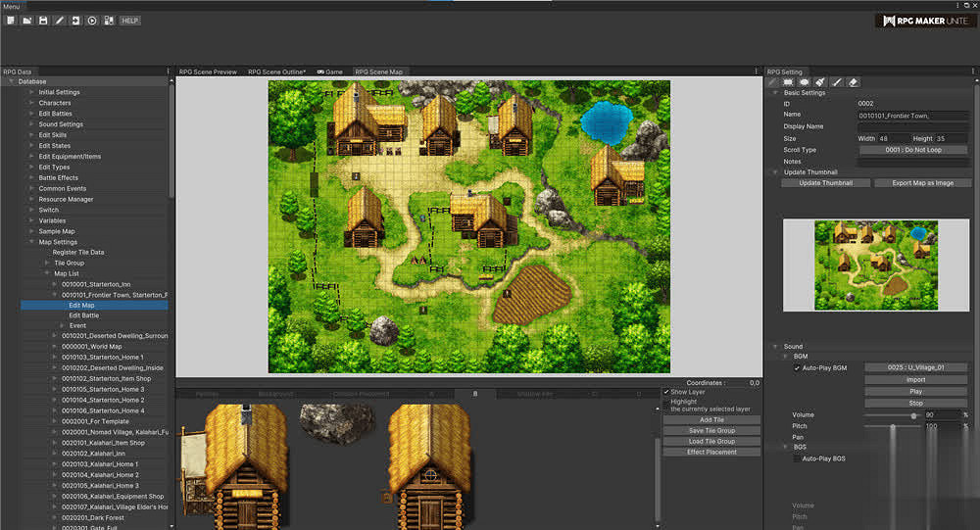The height and width of the screenshot is (530, 980).
Task: Open the Scroll Type dropdown
Action: (x=912, y=150)
